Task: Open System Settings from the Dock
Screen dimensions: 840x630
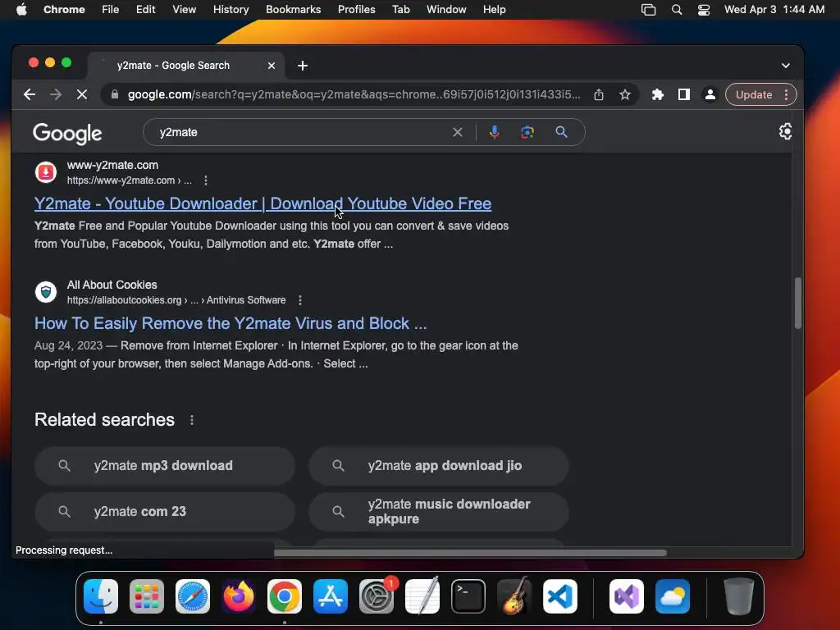Action: 377,596
